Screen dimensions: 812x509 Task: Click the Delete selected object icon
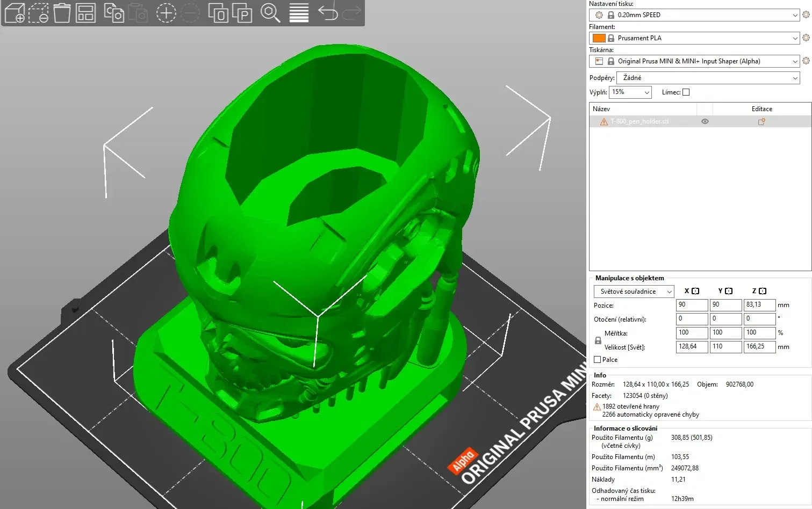(x=38, y=13)
